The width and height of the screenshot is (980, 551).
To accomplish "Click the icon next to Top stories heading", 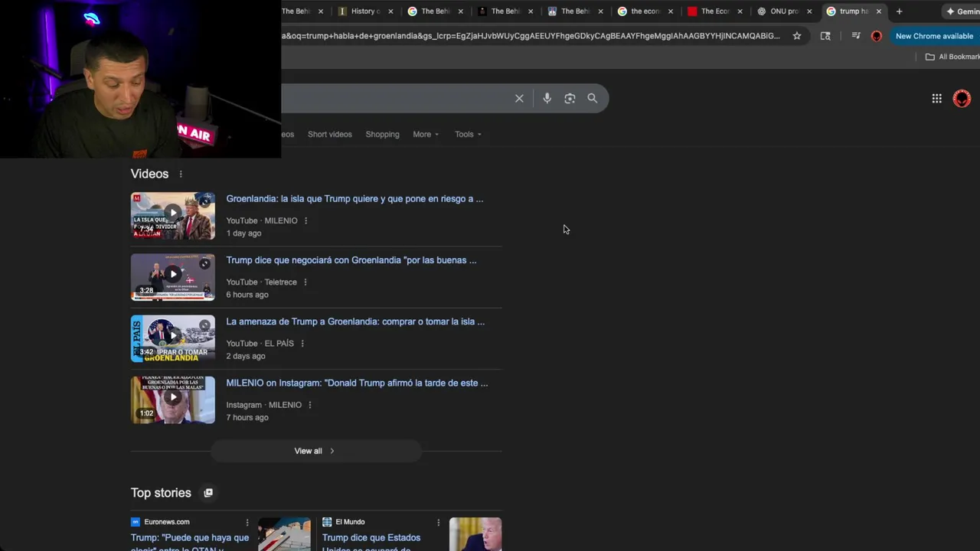I will pyautogui.click(x=208, y=493).
